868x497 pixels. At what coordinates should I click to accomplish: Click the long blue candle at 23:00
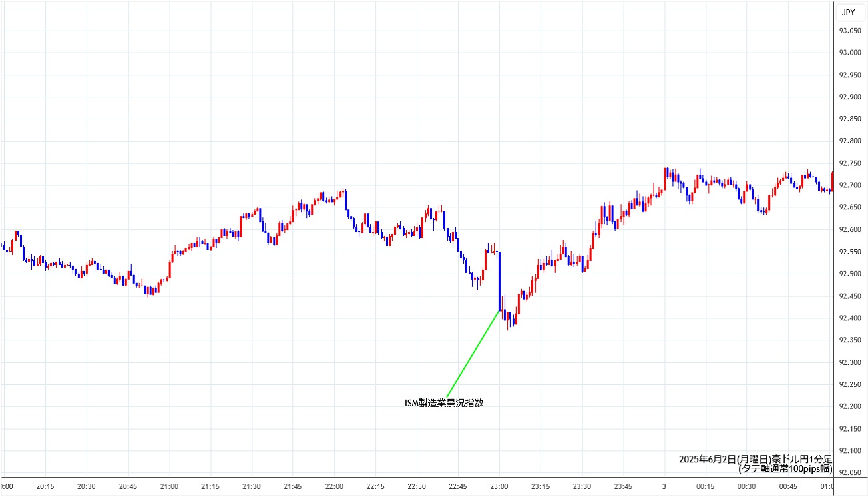499,281
